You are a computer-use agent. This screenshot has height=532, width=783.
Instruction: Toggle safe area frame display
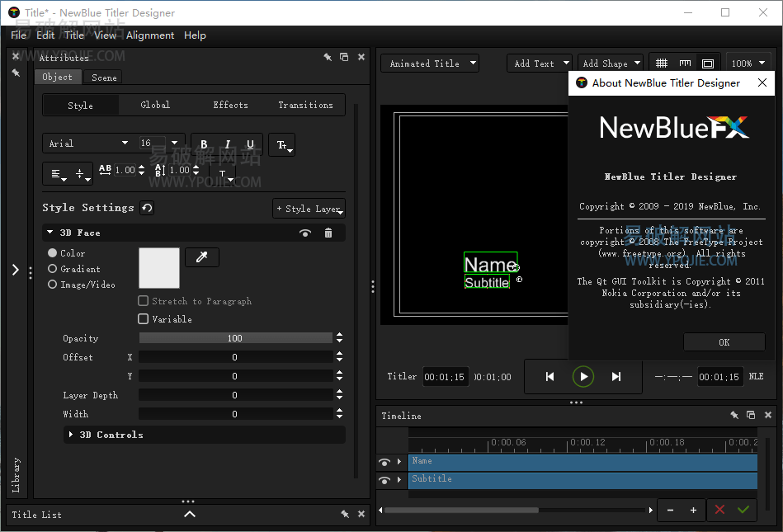coord(708,64)
